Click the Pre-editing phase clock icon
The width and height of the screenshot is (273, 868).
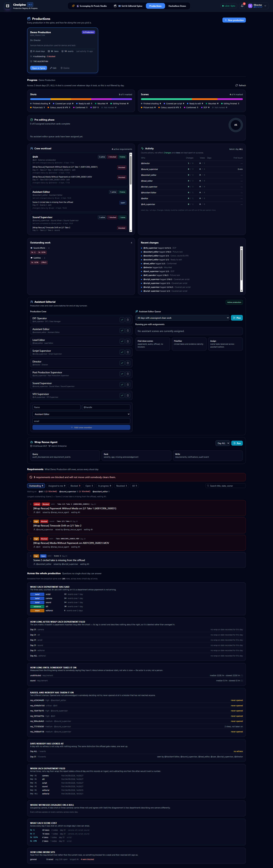point(31,120)
